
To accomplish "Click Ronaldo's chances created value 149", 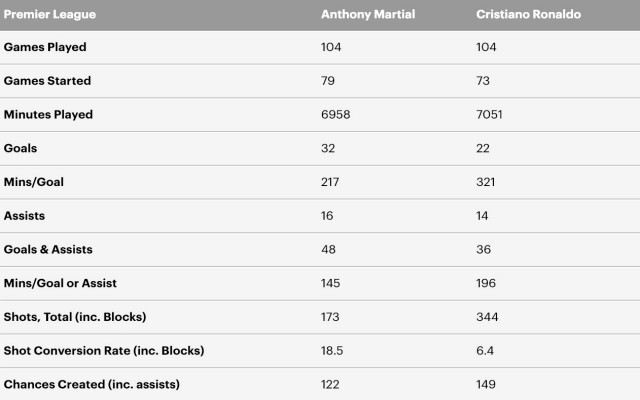I will pos(486,384).
